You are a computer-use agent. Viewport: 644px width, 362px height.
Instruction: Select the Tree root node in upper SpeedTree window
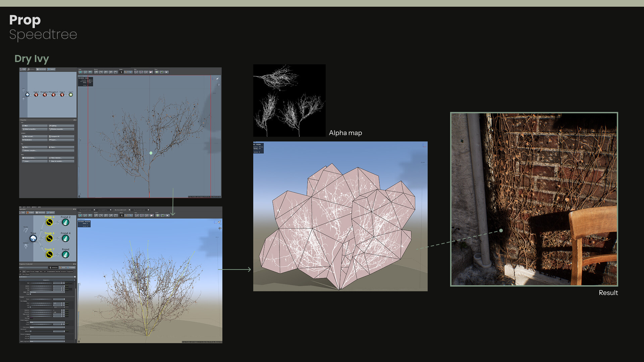pyautogui.click(x=28, y=95)
